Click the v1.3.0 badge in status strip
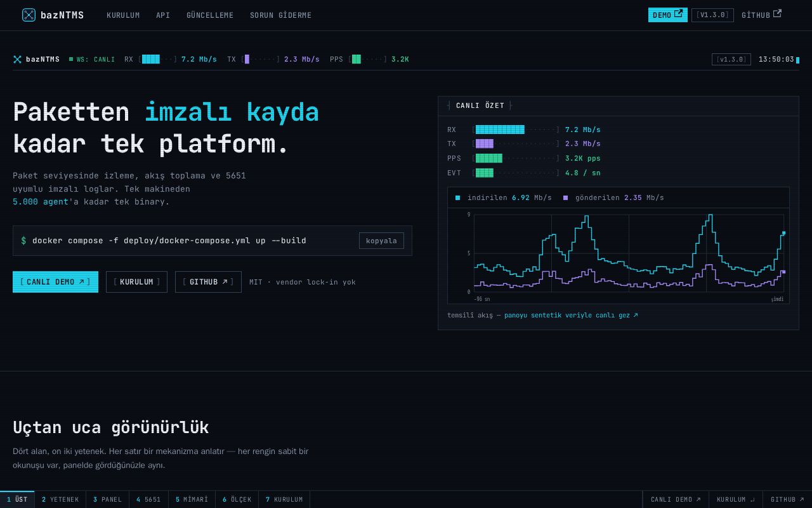The width and height of the screenshot is (812, 508). point(731,59)
